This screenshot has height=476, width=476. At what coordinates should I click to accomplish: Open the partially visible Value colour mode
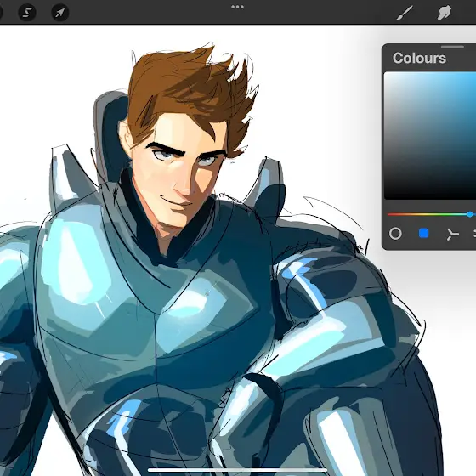(x=474, y=234)
